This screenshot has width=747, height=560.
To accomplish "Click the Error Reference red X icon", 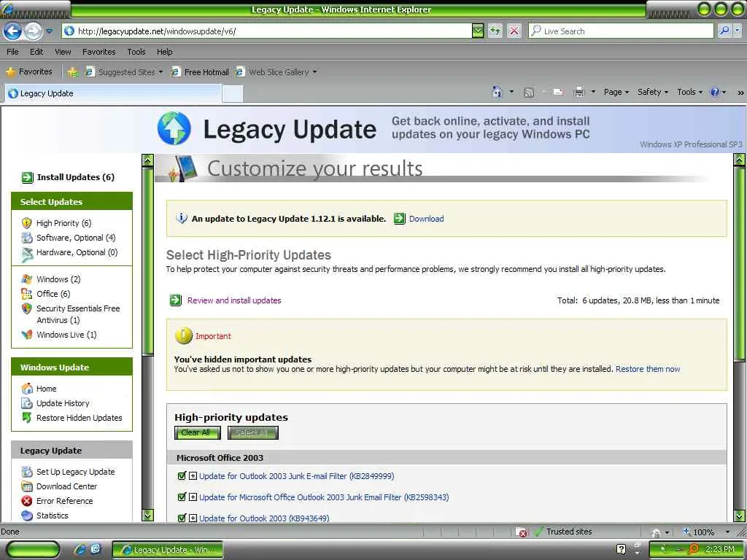I will [x=27, y=501].
